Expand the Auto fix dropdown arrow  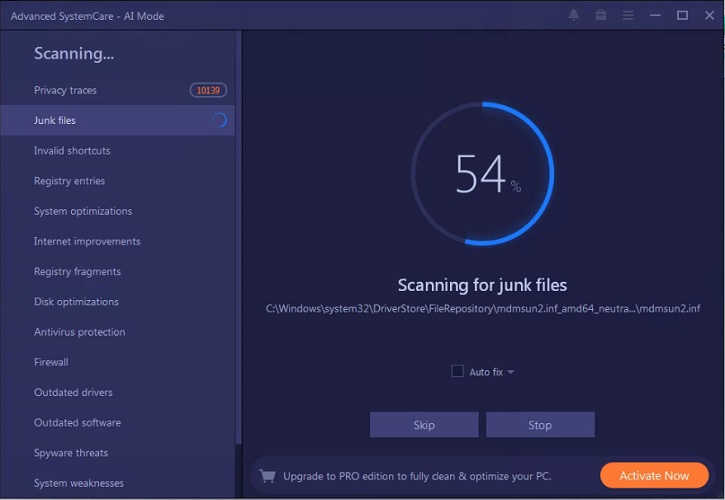point(511,372)
